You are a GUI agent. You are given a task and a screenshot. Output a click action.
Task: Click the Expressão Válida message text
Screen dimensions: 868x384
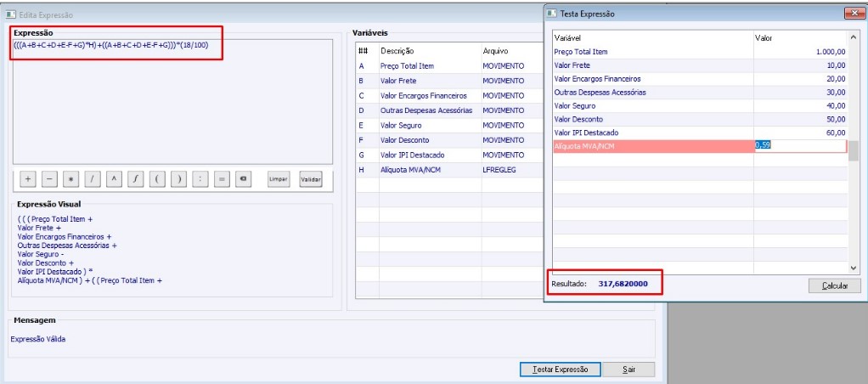tap(37, 339)
